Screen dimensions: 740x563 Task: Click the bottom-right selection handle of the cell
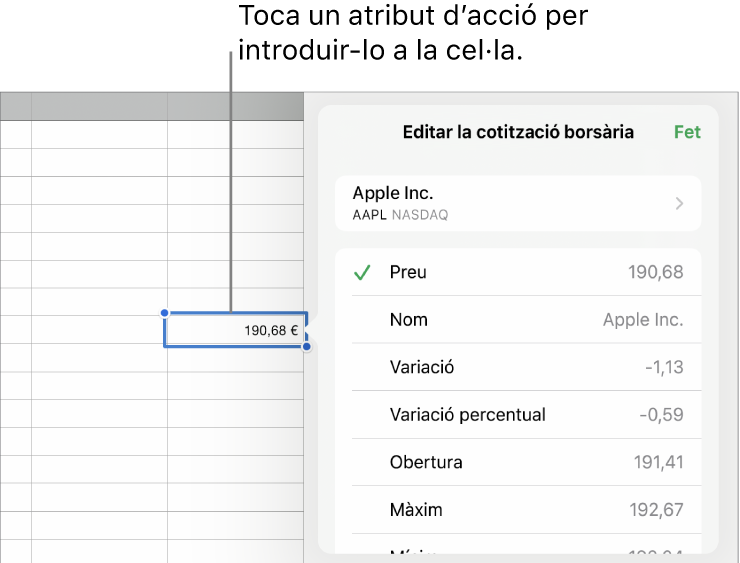click(x=307, y=347)
